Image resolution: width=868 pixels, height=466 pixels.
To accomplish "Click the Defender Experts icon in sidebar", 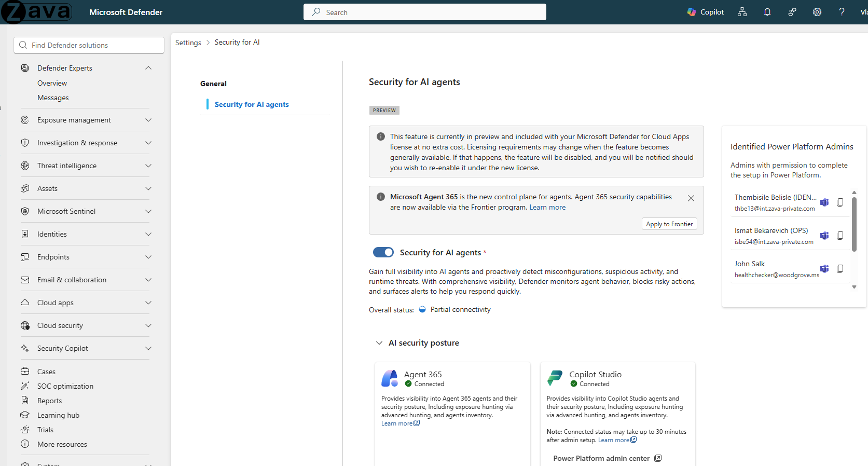I will click(x=25, y=68).
